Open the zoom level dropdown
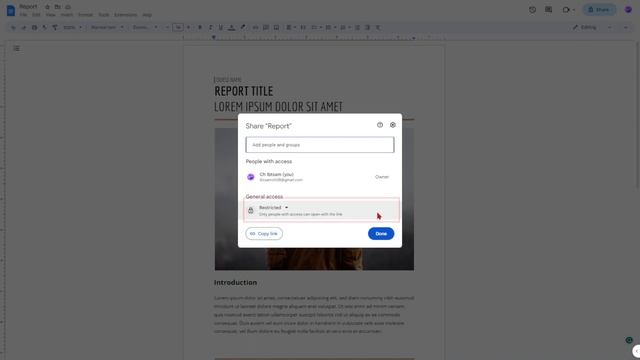640x360 pixels. [73, 27]
